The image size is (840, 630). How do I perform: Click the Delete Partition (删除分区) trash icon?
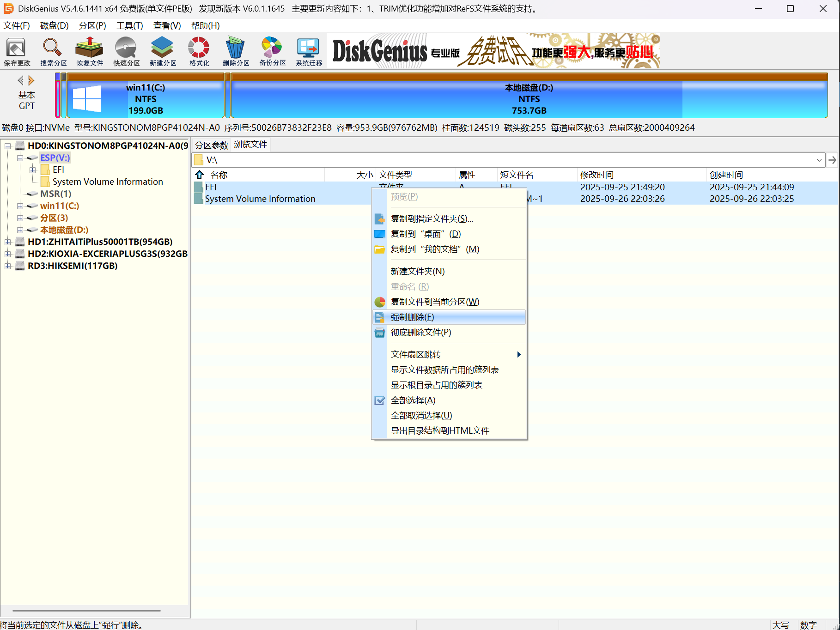236,51
